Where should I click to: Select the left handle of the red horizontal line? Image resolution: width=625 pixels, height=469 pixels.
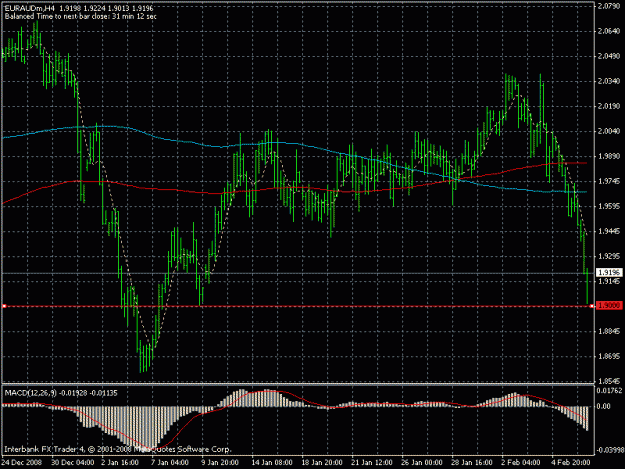point(4,306)
